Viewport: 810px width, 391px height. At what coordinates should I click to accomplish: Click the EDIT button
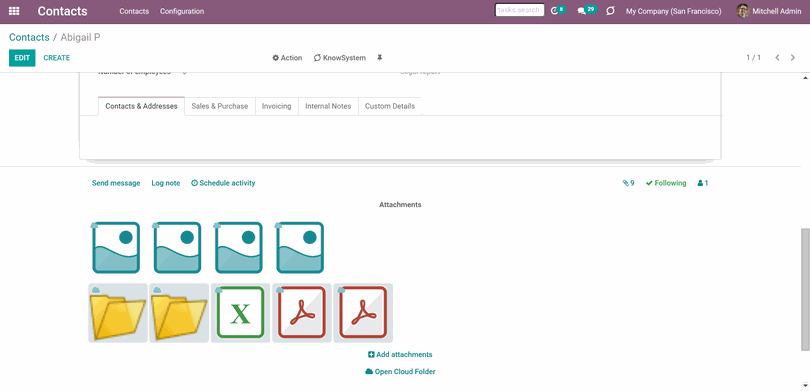coord(22,58)
